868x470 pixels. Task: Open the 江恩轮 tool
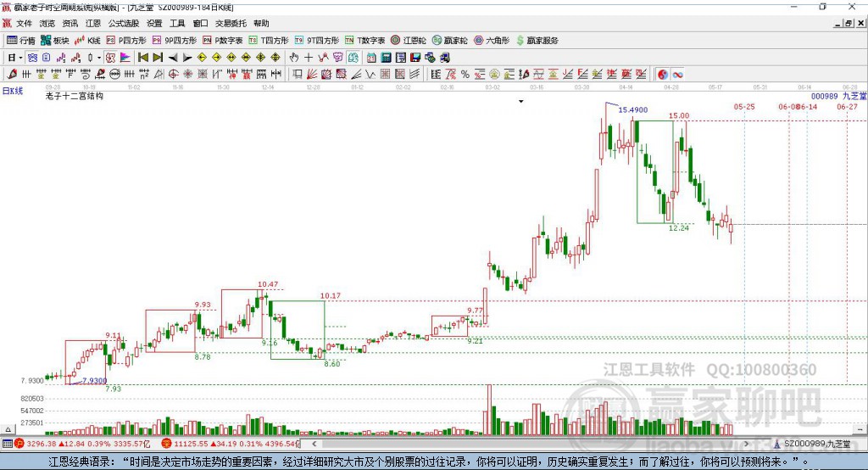pos(409,40)
